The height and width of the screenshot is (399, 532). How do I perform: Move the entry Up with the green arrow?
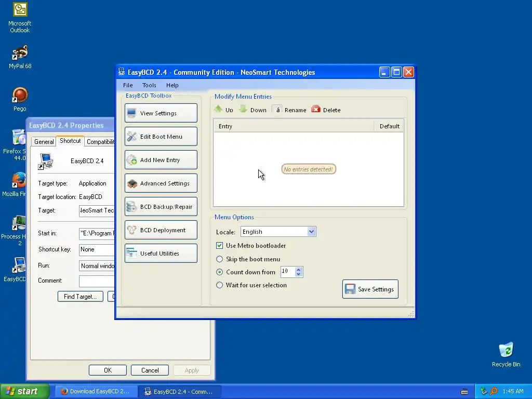point(223,110)
